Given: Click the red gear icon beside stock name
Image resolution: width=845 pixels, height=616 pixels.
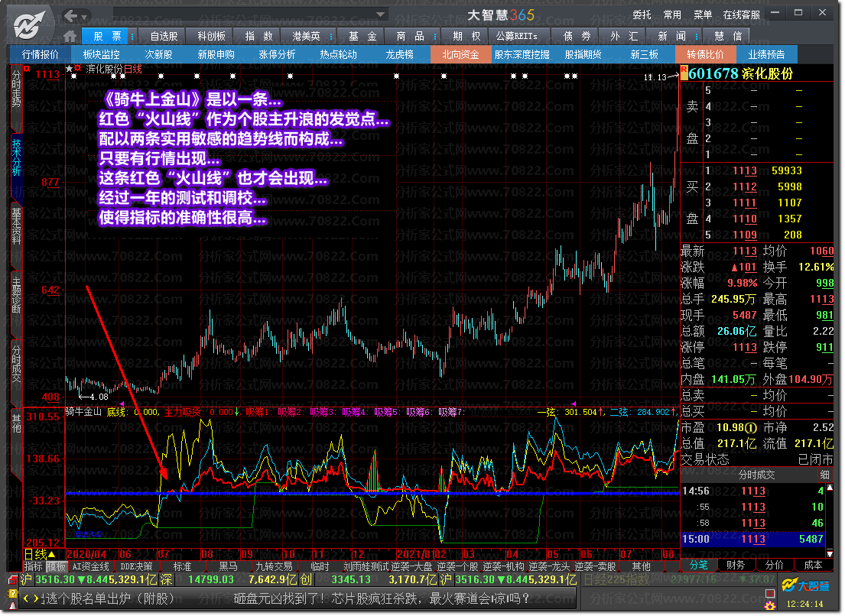Looking at the screenshot, I should click(x=77, y=68).
